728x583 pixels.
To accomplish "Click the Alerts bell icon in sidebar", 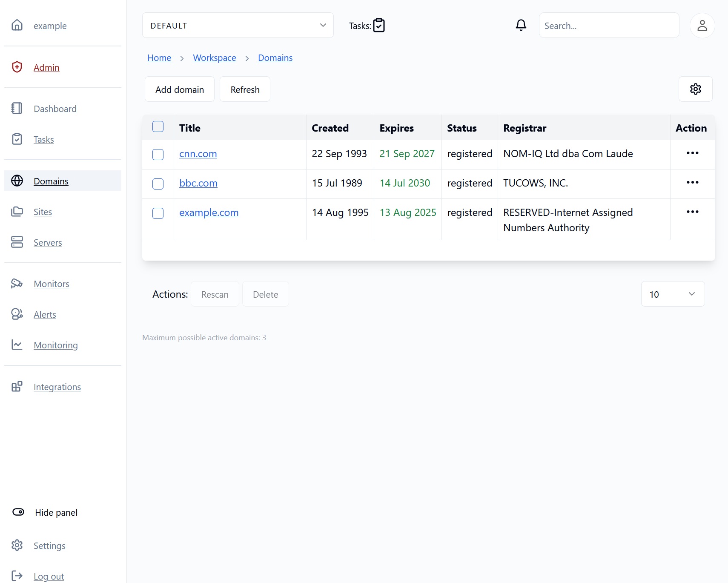I will [17, 314].
